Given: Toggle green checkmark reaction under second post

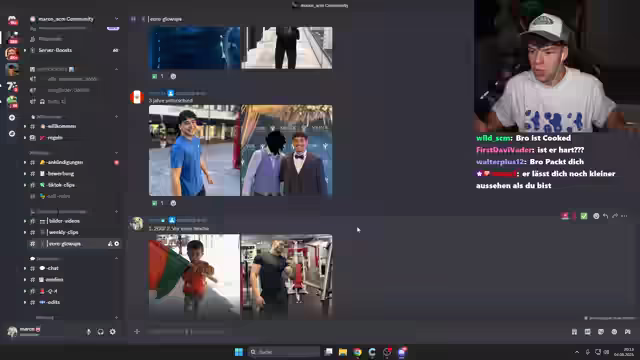Looking at the screenshot, I should 158,203.
